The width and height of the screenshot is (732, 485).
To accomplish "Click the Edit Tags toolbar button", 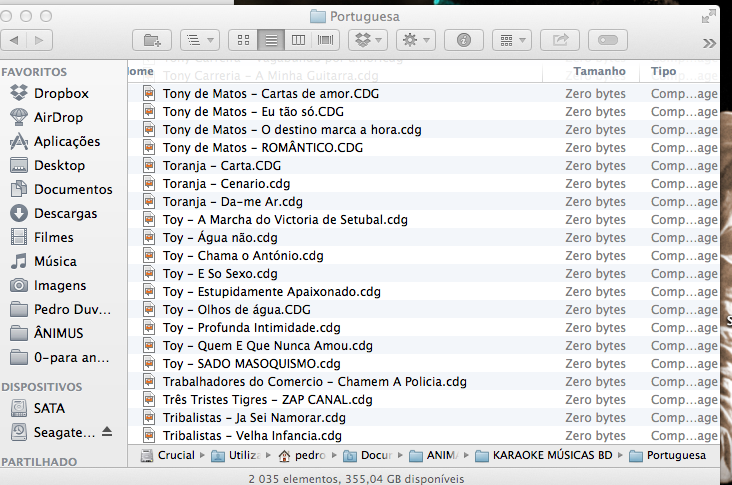I will coord(608,40).
